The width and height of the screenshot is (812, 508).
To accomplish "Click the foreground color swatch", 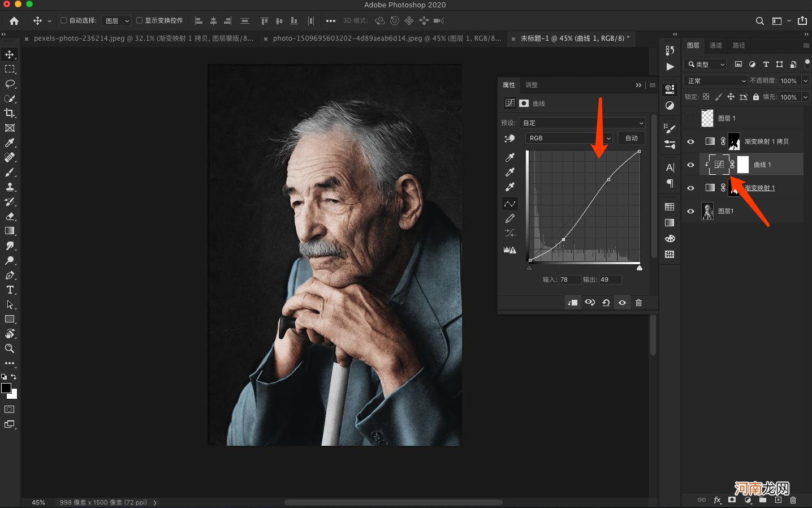I will pyautogui.click(x=6, y=388).
